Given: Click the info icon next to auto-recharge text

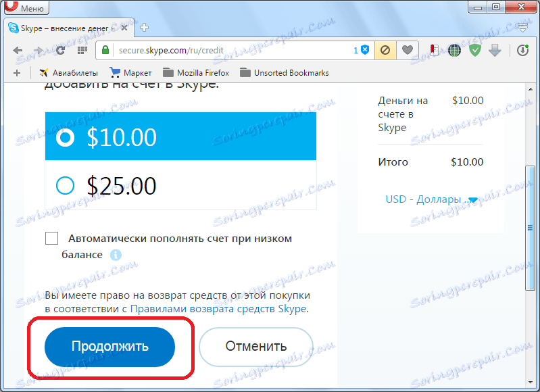Looking at the screenshot, I should 116,255.
